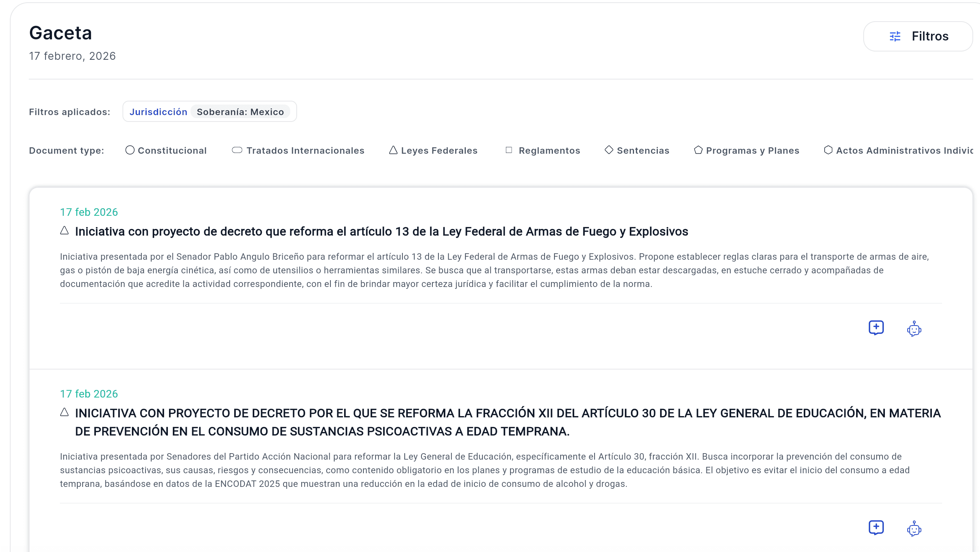Add a comment to the Educación initiative card
Screen dimensions: 980x552
(x=877, y=527)
